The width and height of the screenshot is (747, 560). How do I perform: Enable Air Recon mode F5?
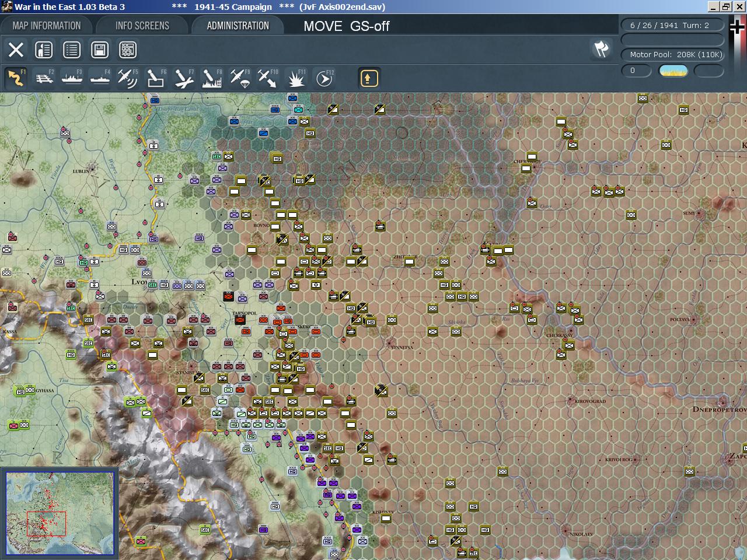pyautogui.click(x=128, y=78)
